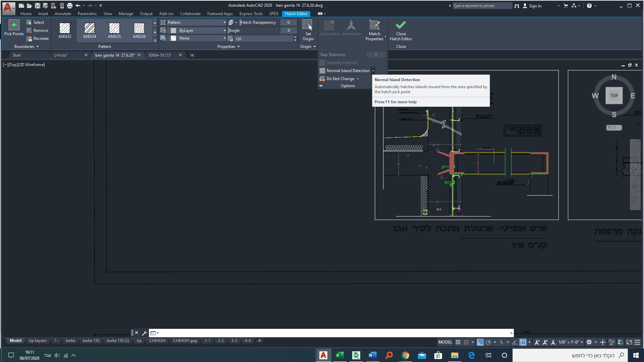Toggle ortho mode in status bar
The height and width of the screenshot is (362, 644).
pos(480,342)
